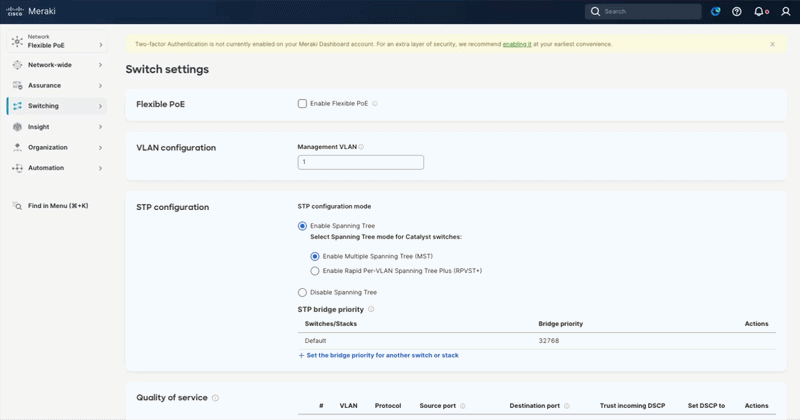Click plus icon to add bridge priority
Image resolution: width=800 pixels, height=420 pixels.
point(301,355)
